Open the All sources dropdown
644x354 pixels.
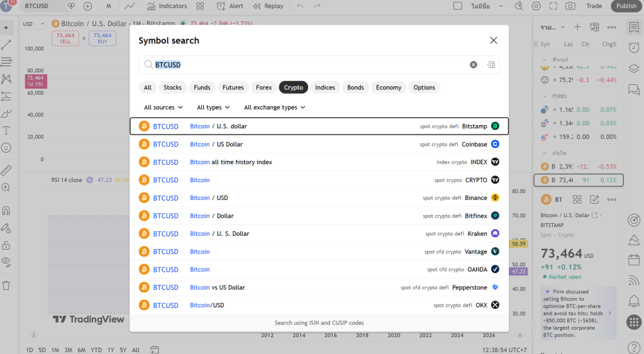point(163,107)
